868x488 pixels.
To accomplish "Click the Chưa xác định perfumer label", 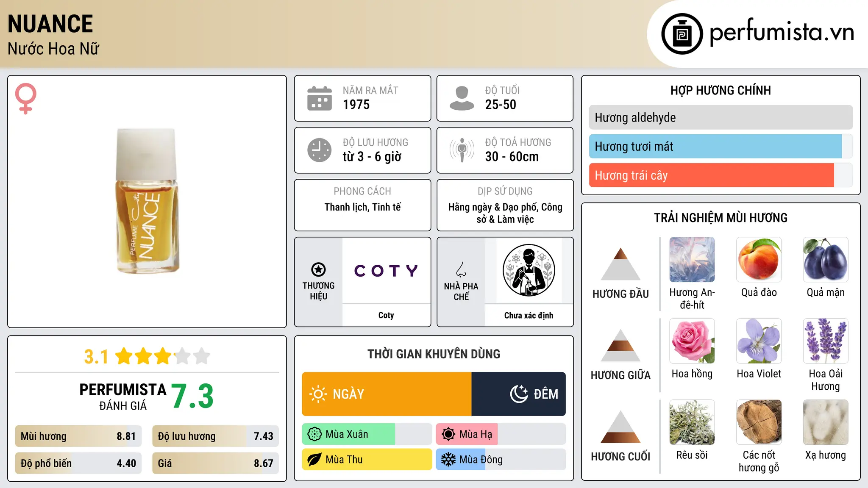I will pos(529,315).
